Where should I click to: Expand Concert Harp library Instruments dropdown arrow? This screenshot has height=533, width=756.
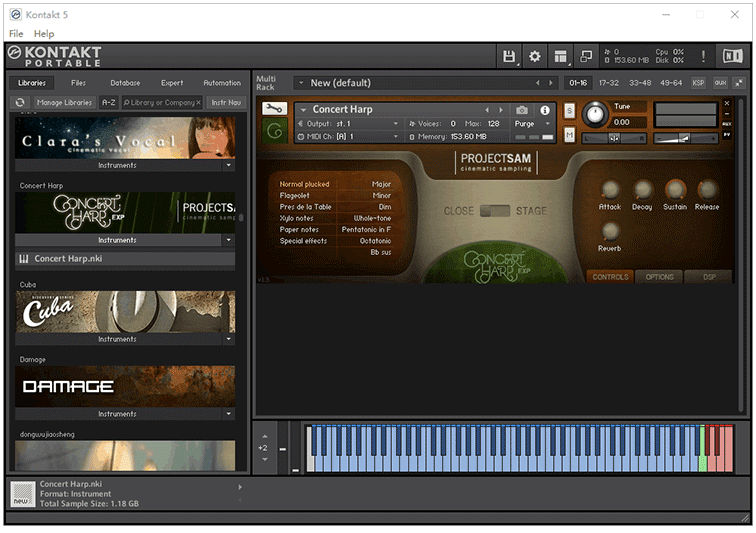pyautogui.click(x=229, y=240)
